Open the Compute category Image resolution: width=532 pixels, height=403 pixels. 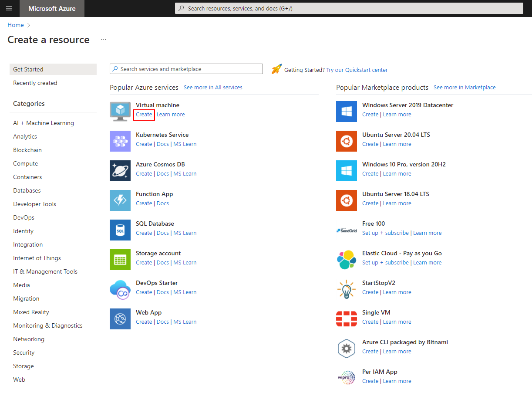point(25,163)
